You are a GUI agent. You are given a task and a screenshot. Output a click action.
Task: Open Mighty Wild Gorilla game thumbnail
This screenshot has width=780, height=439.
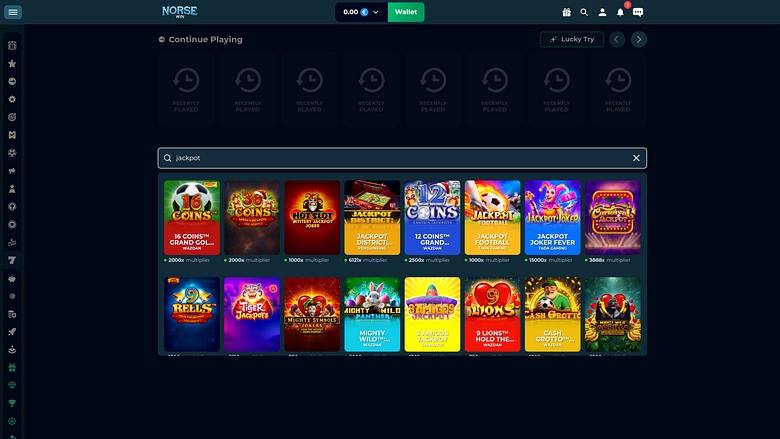click(x=613, y=314)
